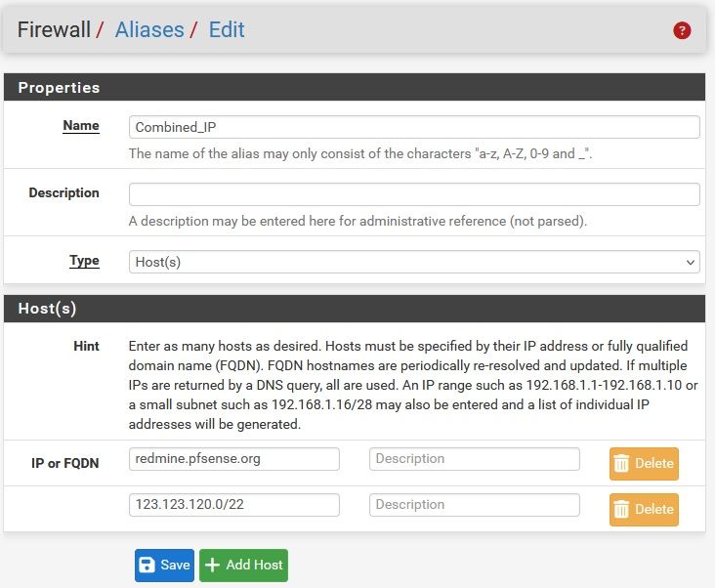Click the floppy disk Save icon
Viewport: 715px width, 588px height.
point(147,565)
